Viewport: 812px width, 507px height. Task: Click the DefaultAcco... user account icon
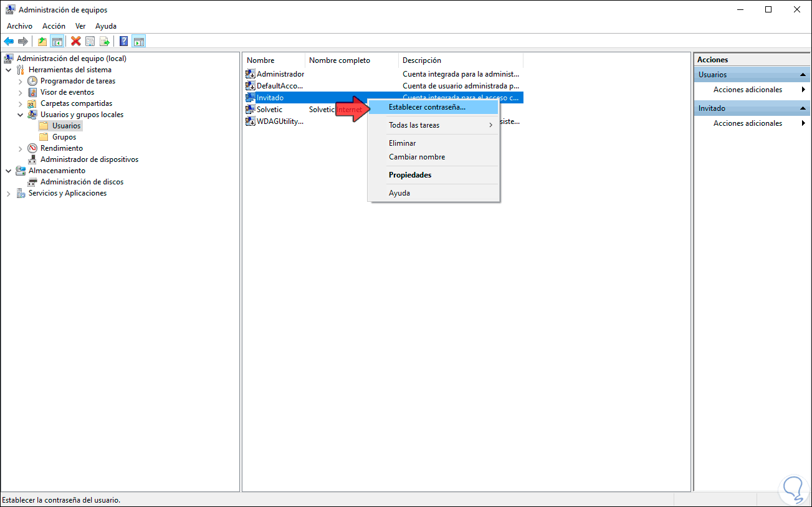(251, 86)
